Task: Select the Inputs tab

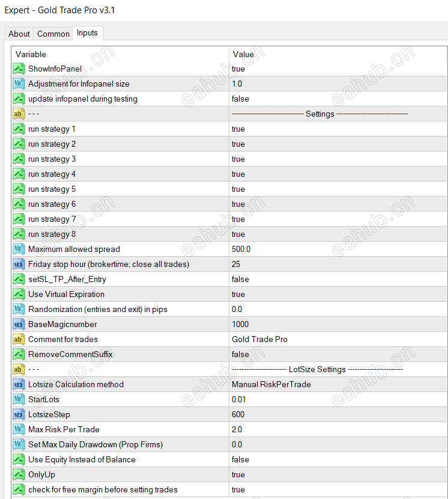Action: click(87, 33)
